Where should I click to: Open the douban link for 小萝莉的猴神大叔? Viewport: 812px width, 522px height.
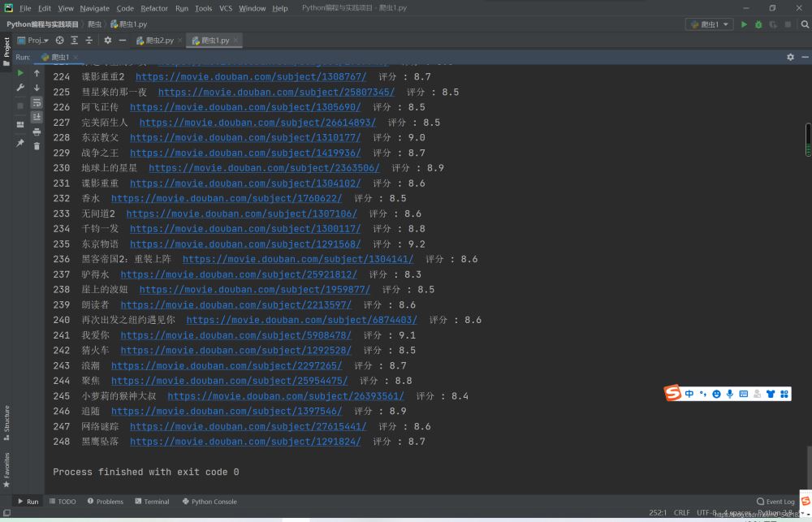coord(286,396)
